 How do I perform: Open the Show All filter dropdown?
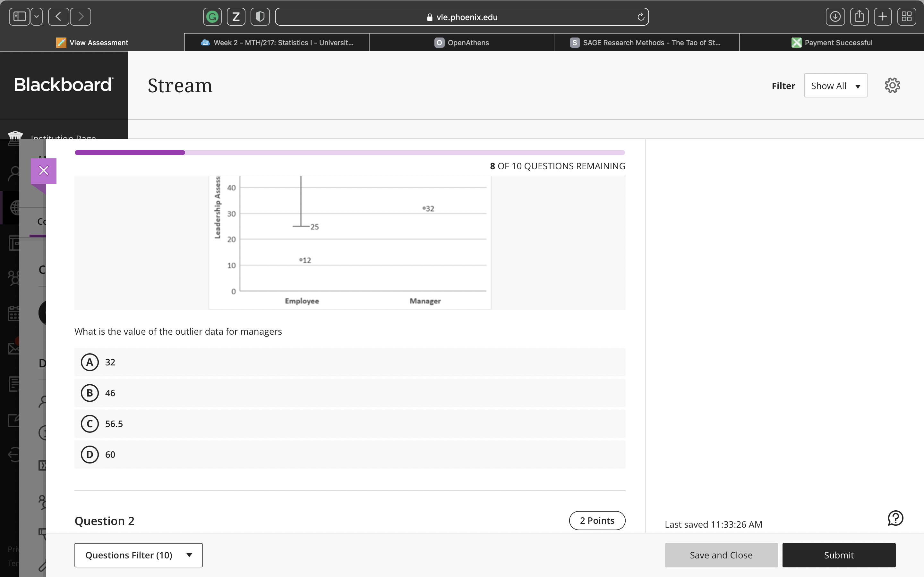(x=835, y=86)
